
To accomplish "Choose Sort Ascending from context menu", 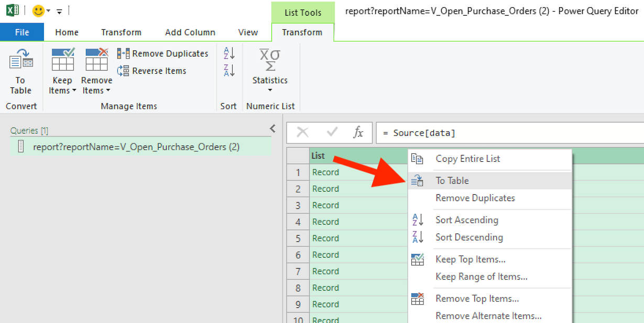I will 467,220.
